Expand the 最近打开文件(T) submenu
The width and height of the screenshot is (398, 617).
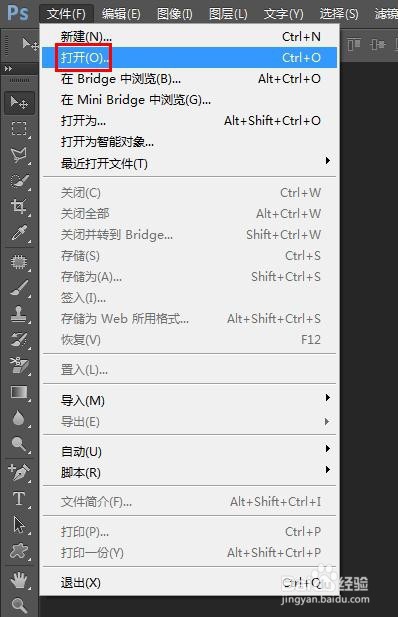coord(189,163)
